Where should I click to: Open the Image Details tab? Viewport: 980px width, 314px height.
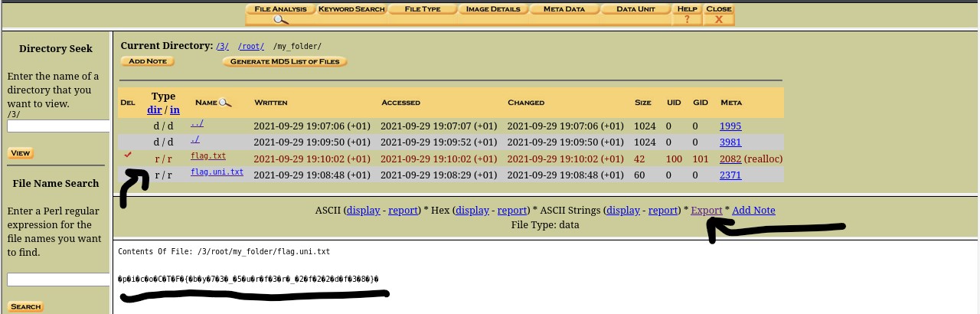493,9
